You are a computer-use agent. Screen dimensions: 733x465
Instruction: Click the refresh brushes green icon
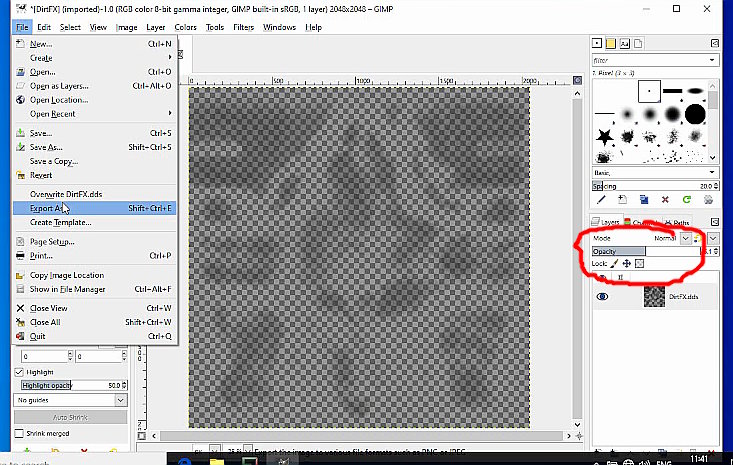click(x=687, y=200)
